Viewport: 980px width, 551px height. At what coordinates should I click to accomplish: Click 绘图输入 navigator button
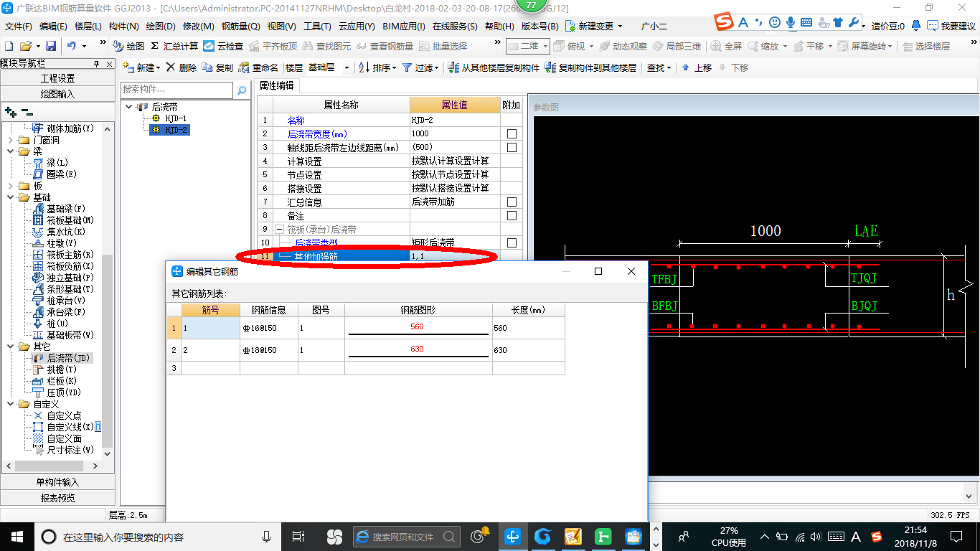57,94
